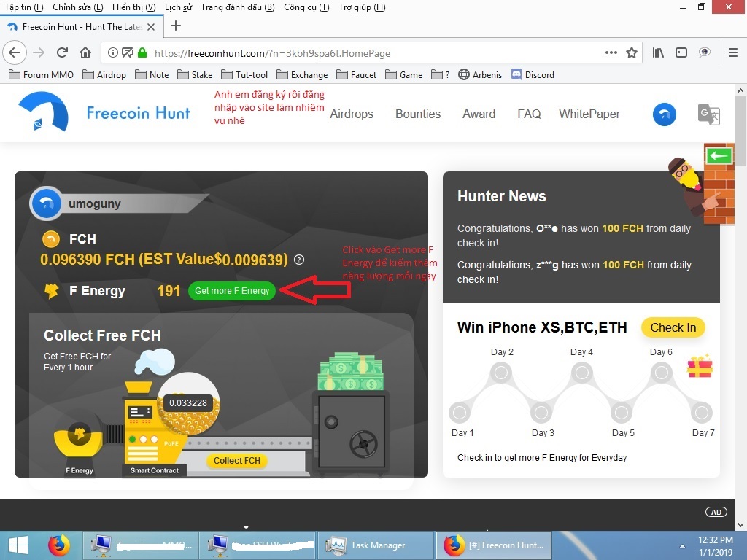The image size is (747, 560).
Task: Click the green padlock security icon
Action: click(x=142, y=52)
